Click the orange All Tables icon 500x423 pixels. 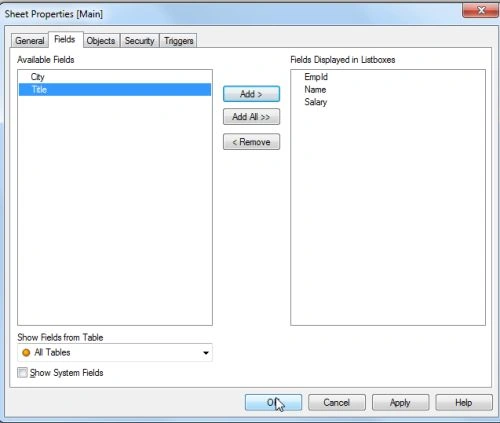[x=26, y=353]
